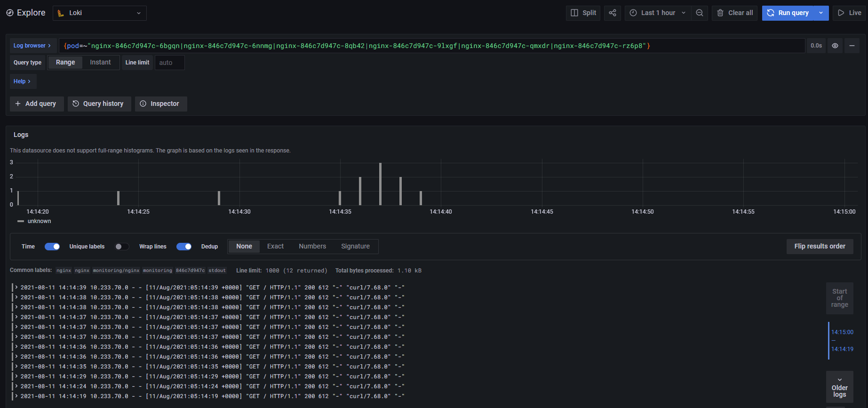868x408 pixels.
Task: Open the Loki datasource dropdown
Action: 100,13
